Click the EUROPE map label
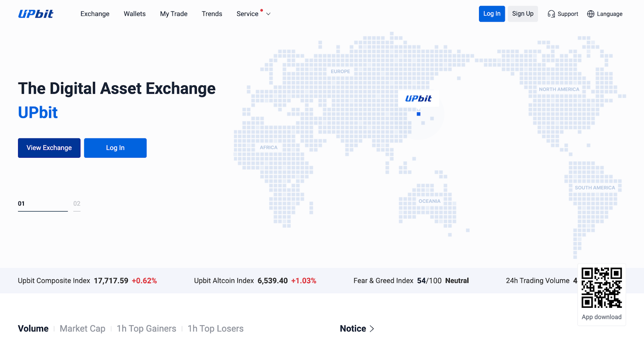 [341, 72]
